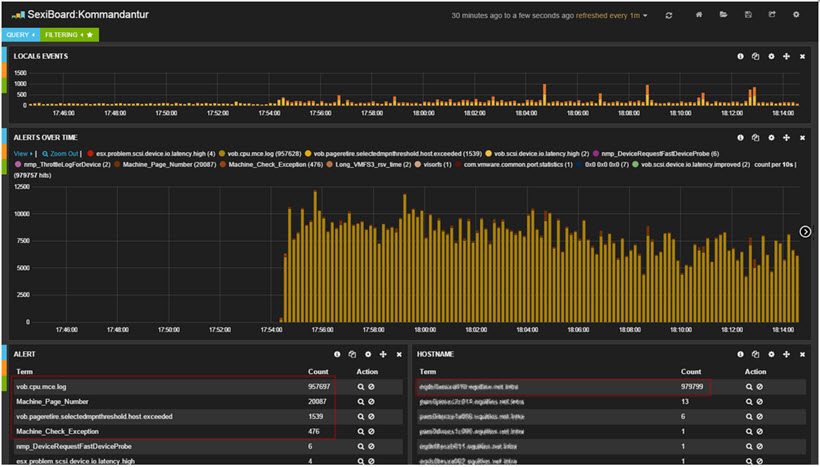
Task: Click the Count header in ALERT table
Action: click(318, 372)
